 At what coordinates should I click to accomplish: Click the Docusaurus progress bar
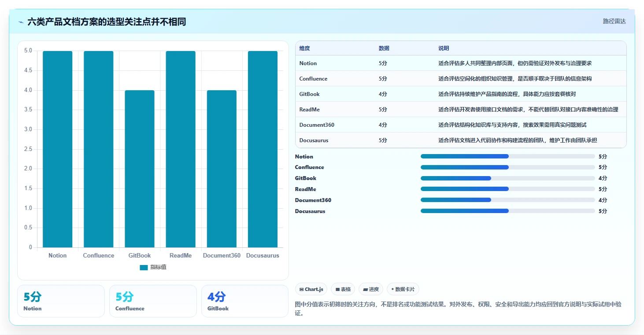pyautogui.click(x=508, y=211)
